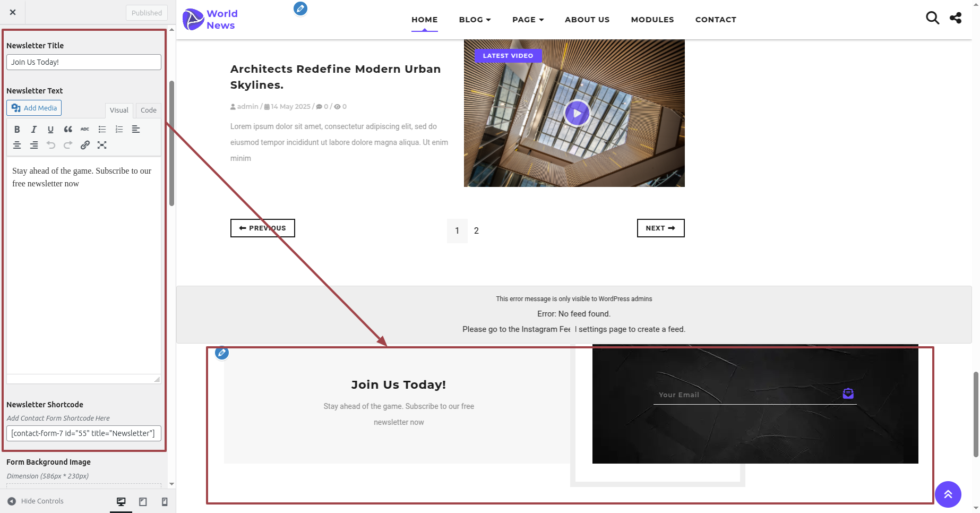Screen dimensions: 980x513
Task: Open the share icon in the header
Action: click(x=956, y=18)
